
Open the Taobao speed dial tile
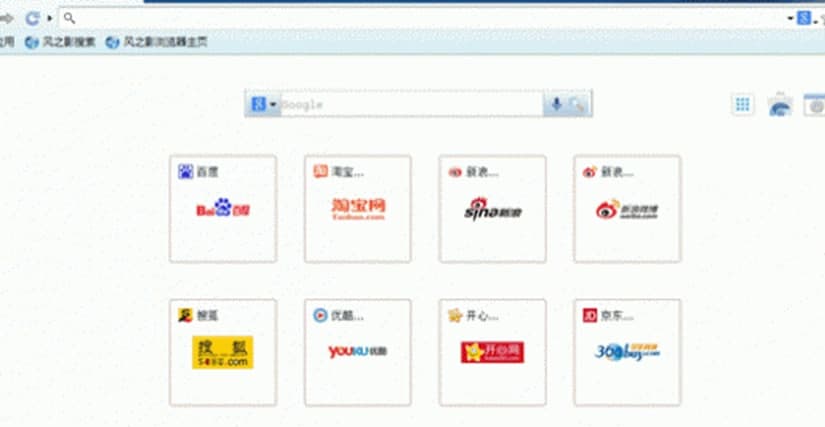357,209
